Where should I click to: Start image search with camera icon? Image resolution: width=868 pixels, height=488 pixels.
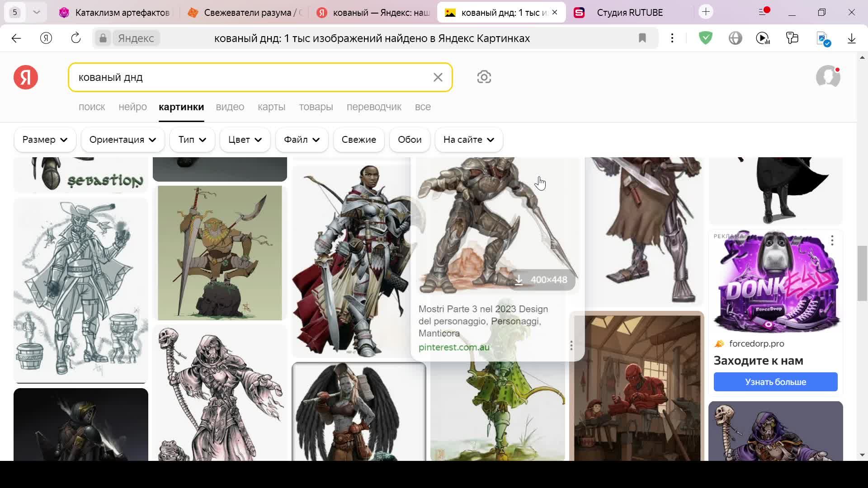[x=484, y=77]
